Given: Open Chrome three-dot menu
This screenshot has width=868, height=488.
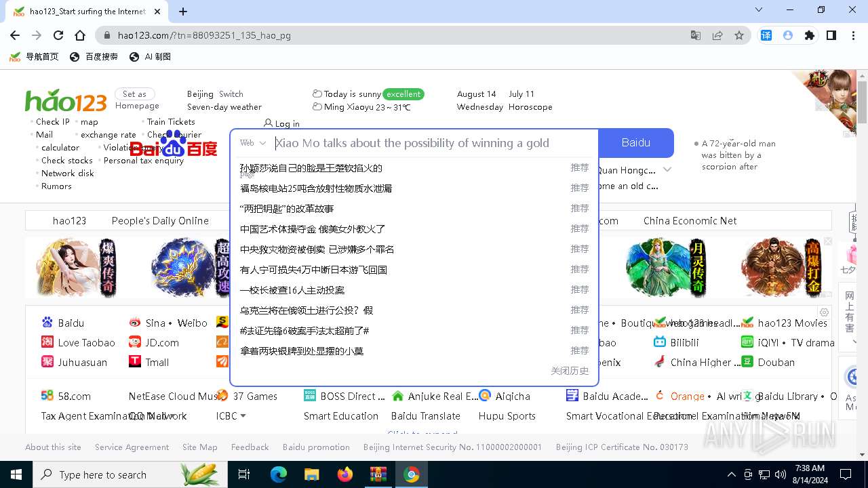Looking at the screenshot, I should [852, 35].
